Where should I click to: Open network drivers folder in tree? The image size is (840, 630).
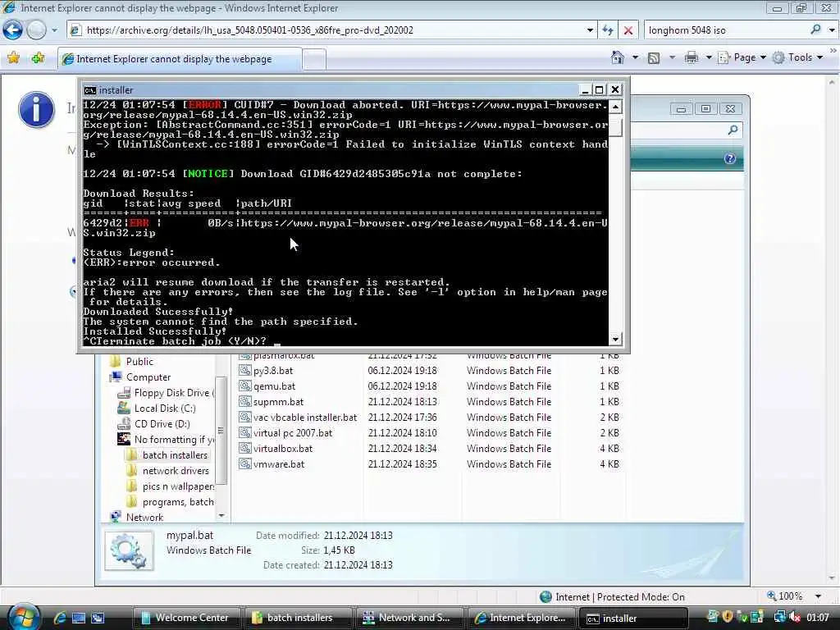click(x=176, y=470)
